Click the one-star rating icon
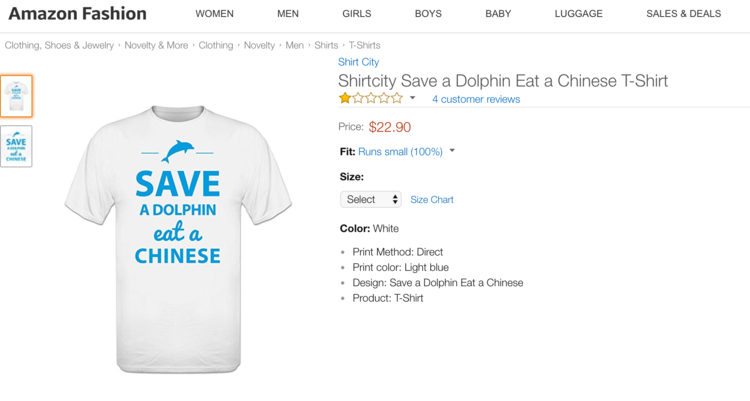The height and width of the screenshot is (401, 750). 371,99
